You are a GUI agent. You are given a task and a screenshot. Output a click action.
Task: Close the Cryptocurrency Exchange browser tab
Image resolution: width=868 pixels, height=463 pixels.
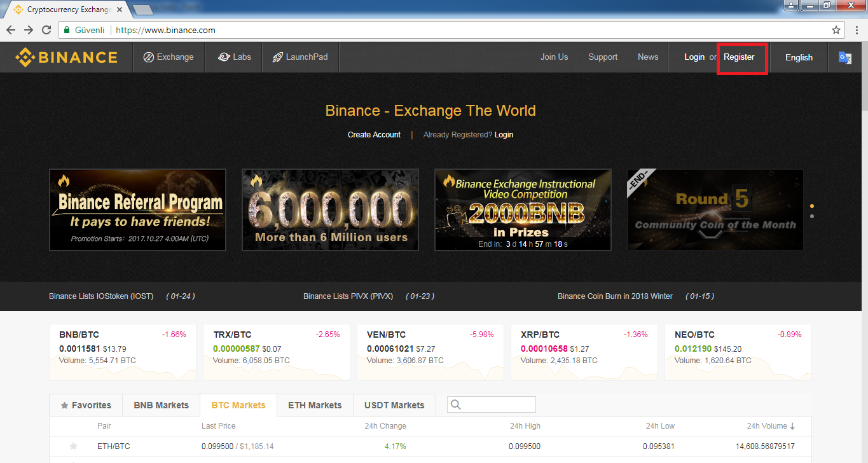(120, 10)
